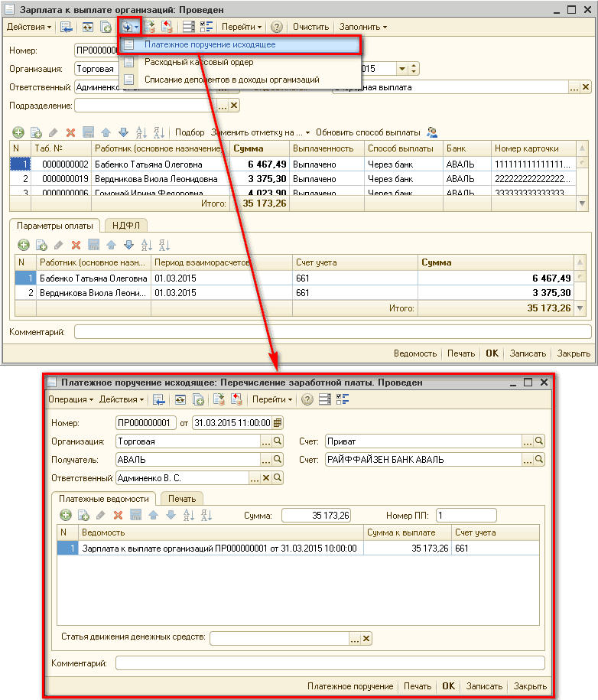The width and height of the screenshot is (598, 700).
Task: Click green add row icon in employees table
Action: (18, 132)
